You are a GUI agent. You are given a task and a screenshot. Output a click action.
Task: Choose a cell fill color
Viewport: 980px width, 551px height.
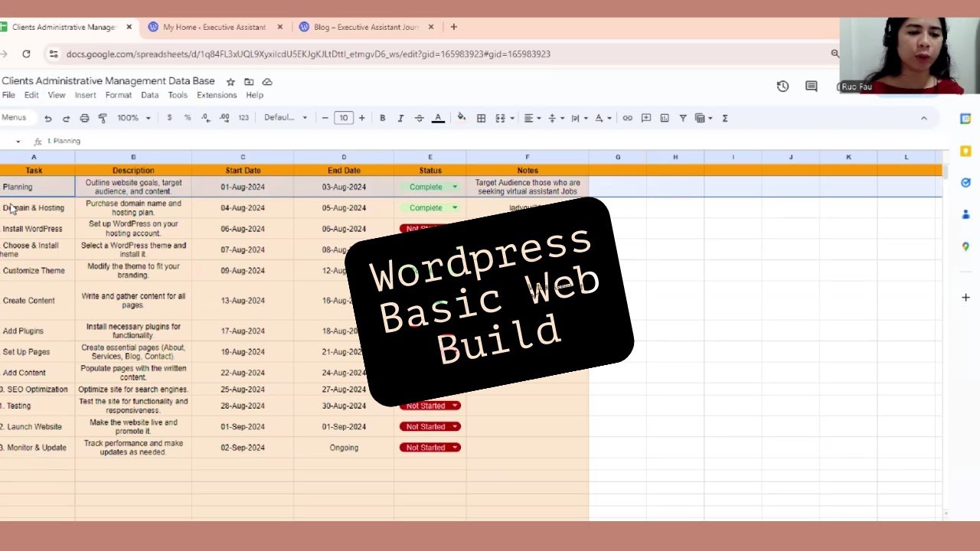click(461, 118)
